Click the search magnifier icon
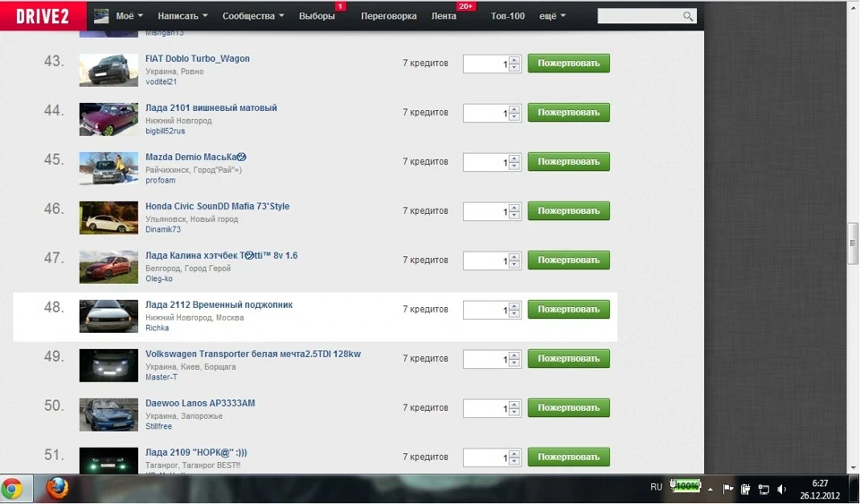The height and width of the screenshot is (504, 860). coord(688,16)
